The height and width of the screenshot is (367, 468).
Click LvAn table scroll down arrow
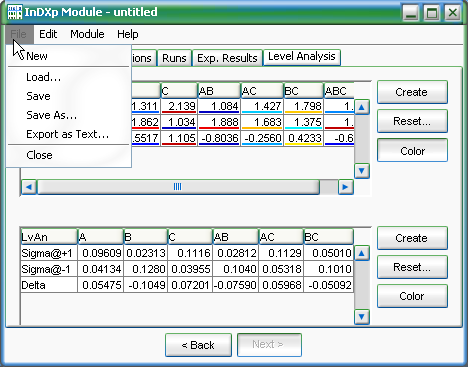point(362,317)
